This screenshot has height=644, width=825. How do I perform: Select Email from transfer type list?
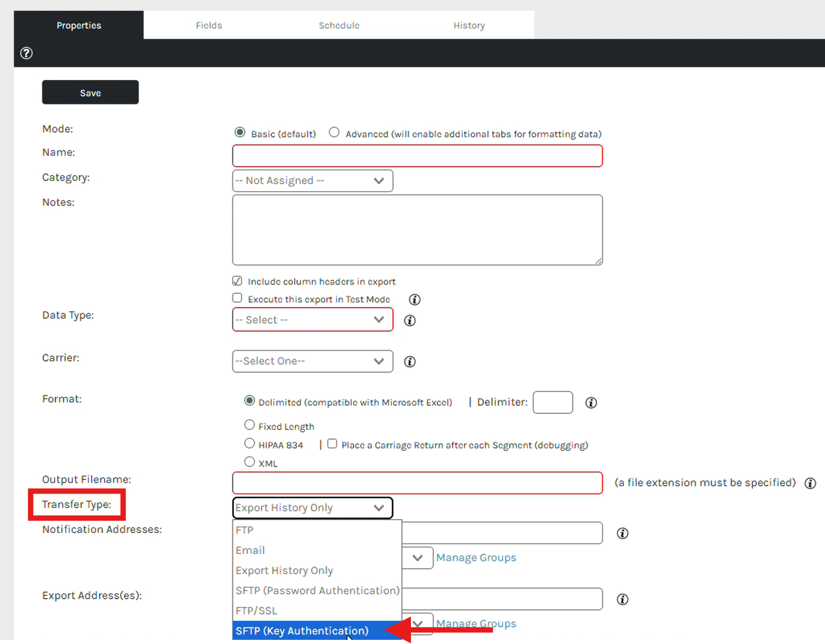tap(317, 550)
